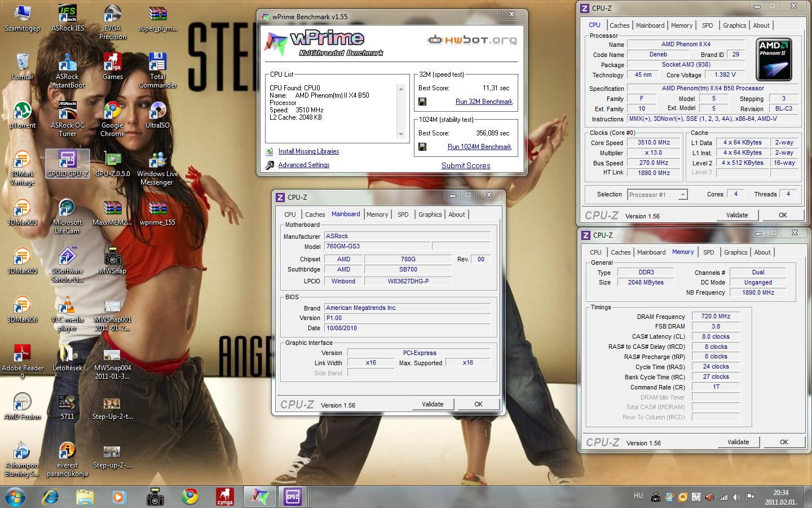The image size is (812, 508).
Task: Launch UltraISO desktop icon
Action: [157, 115]
